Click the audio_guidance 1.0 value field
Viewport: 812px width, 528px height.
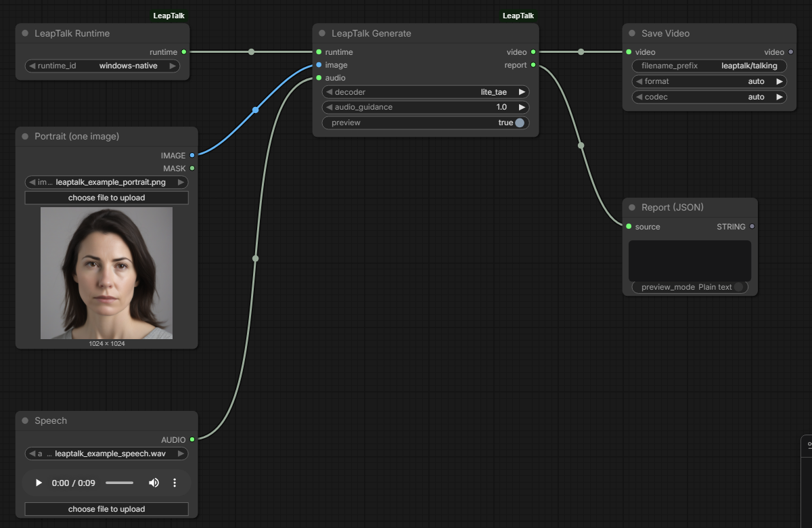coord(426,107)
